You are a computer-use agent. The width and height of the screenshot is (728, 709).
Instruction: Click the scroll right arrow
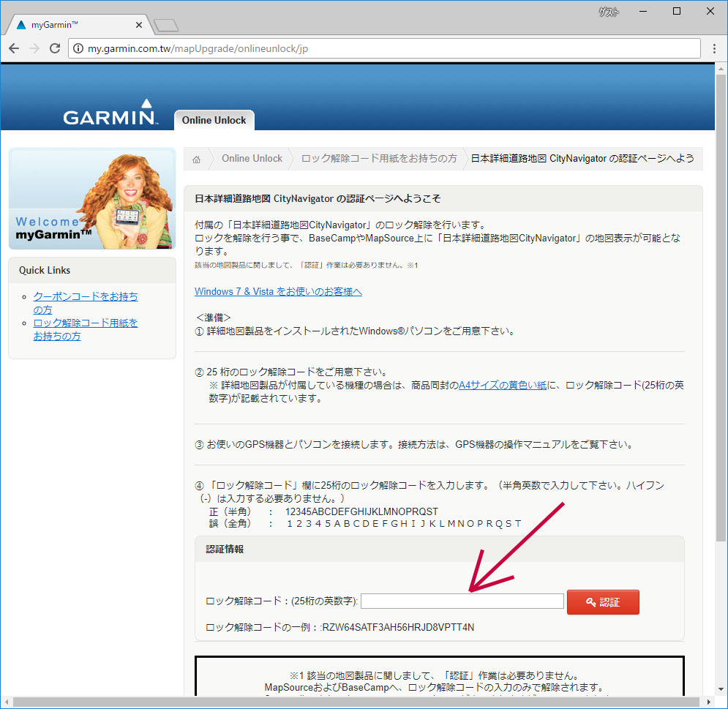coord(708,702)
